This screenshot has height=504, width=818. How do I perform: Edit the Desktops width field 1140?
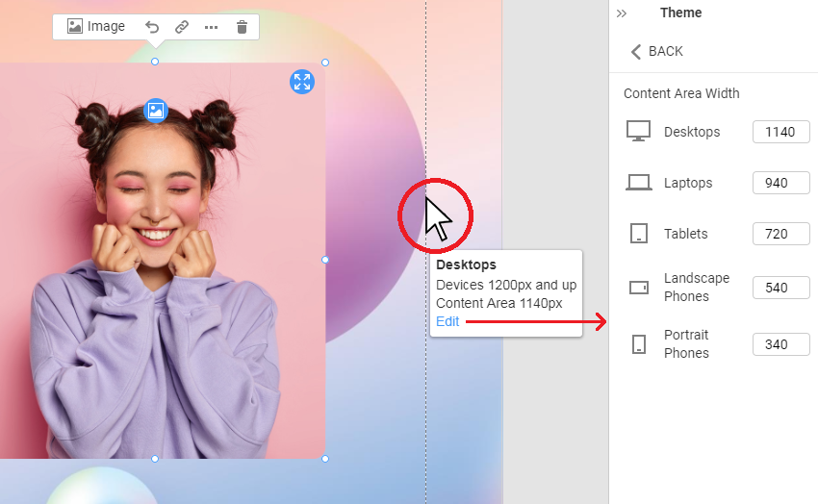coord(781,132)
